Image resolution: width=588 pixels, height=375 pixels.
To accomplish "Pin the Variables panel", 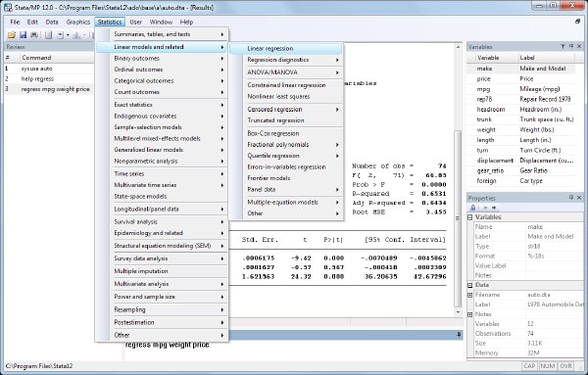I will [x=571, y=46].
